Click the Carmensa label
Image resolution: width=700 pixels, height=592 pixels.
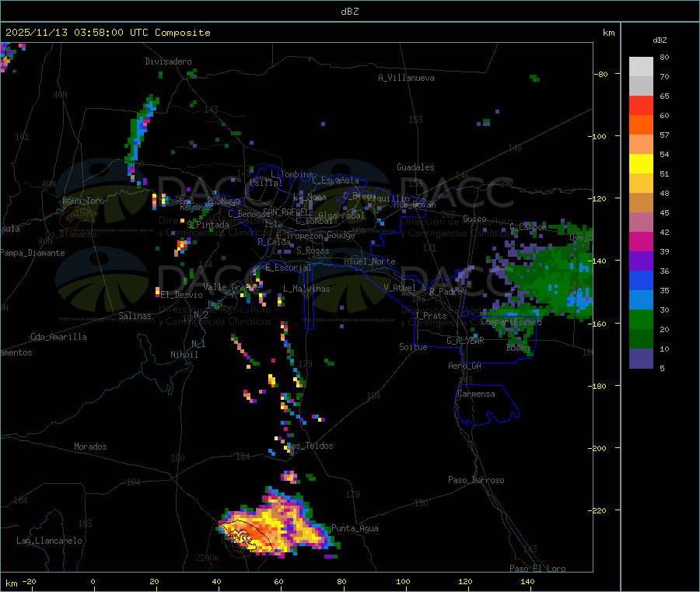[x=476, y=394]
